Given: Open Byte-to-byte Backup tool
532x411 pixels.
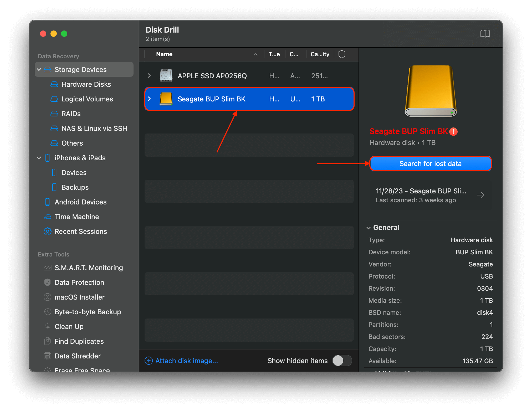Looking at the screenshot, I should coord(88,312).
